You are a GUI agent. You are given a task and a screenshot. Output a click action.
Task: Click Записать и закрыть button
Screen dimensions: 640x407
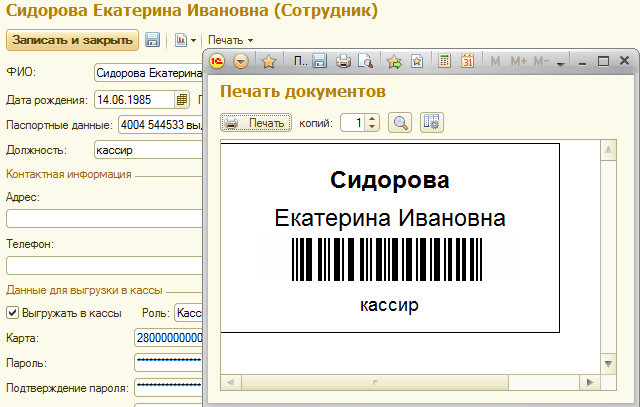pos(72,40)
